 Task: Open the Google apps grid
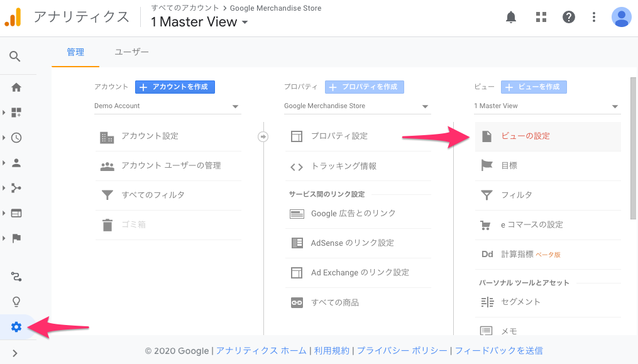point(541,17)
